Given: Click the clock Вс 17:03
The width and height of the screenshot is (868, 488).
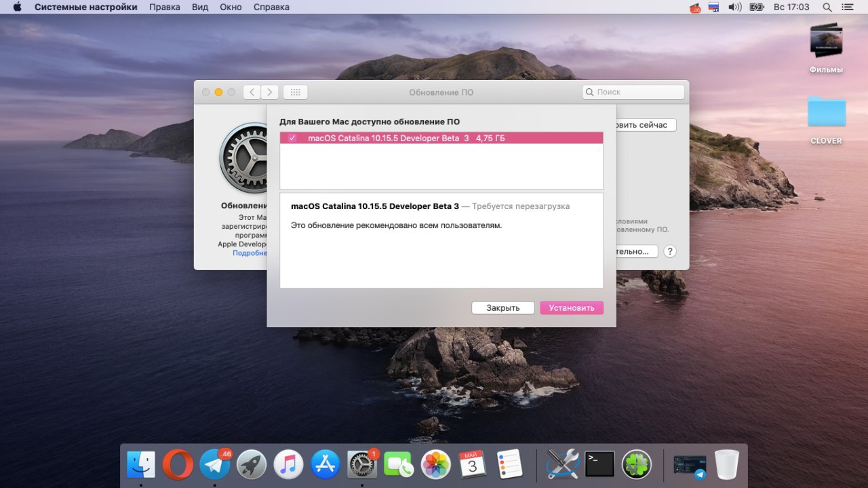Looking at the screenshot, I should click(791, 7).
